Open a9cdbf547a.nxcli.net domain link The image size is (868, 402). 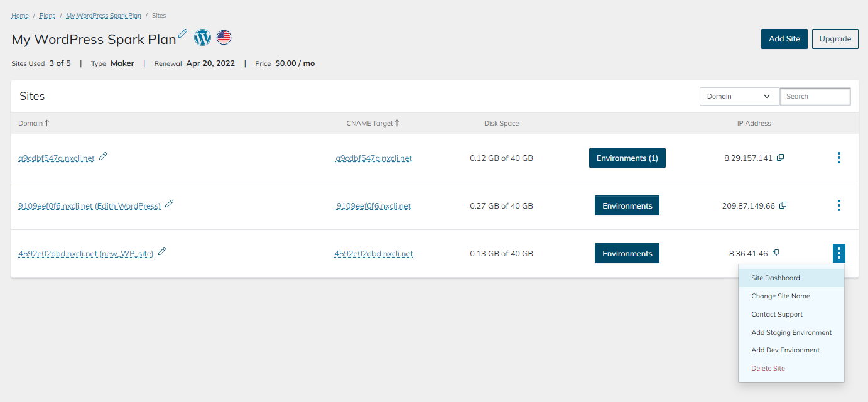(57, 158)
